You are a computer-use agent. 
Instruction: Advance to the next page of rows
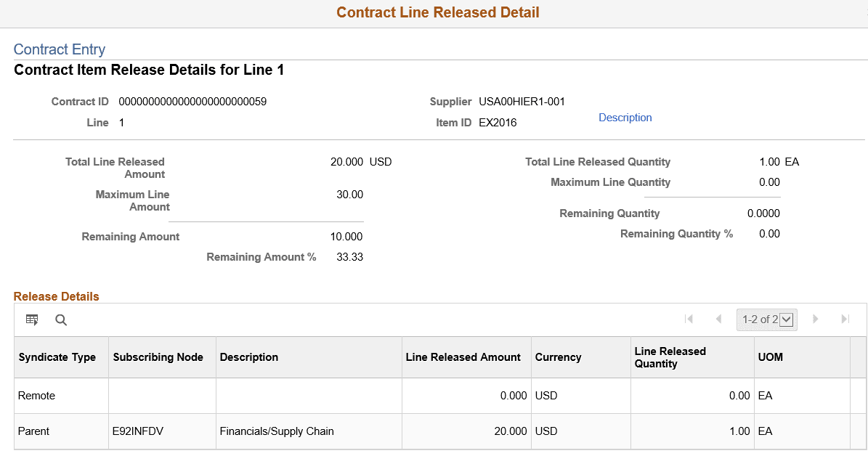point(815,319)
